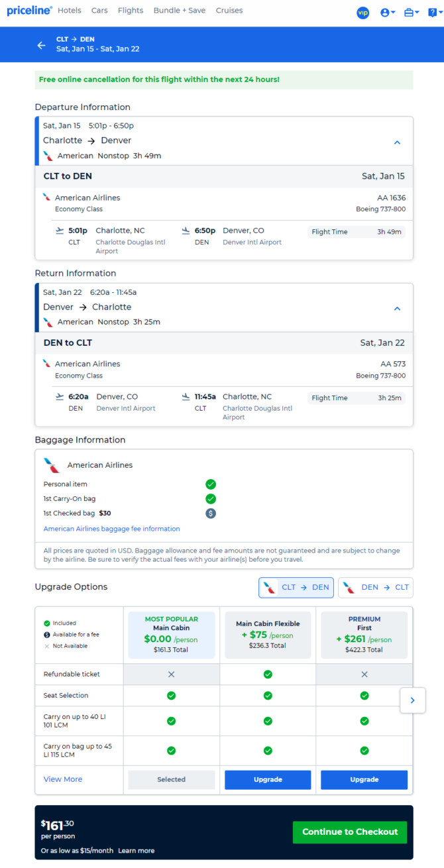Click return Flight Time 3h 25m

[x=357, y=398]
